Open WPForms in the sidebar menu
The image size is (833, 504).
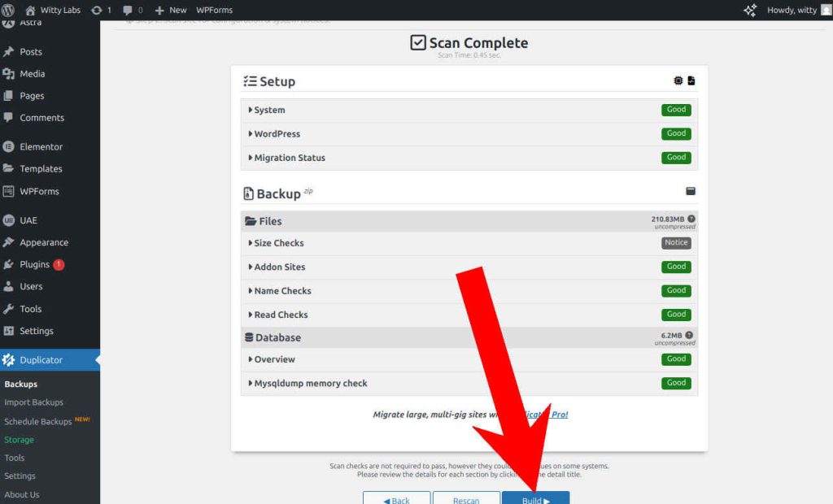(x=39, y=191)
